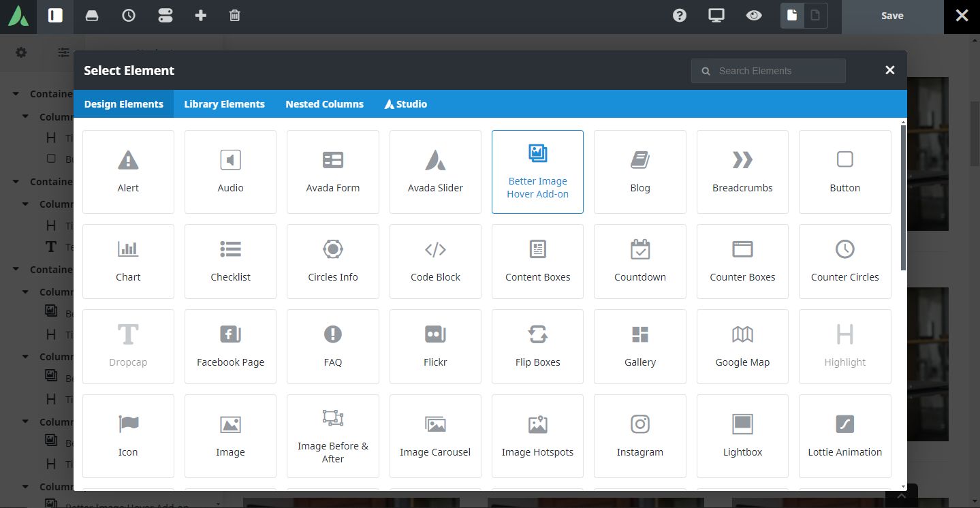
Task: Select the Facebook Page element
Action: pyautogui.click(x=230, y=347)
